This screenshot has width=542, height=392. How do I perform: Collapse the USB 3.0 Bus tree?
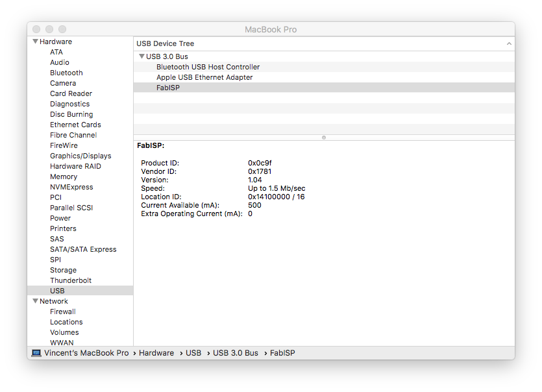pyautogui.click(x=142, y=56)
